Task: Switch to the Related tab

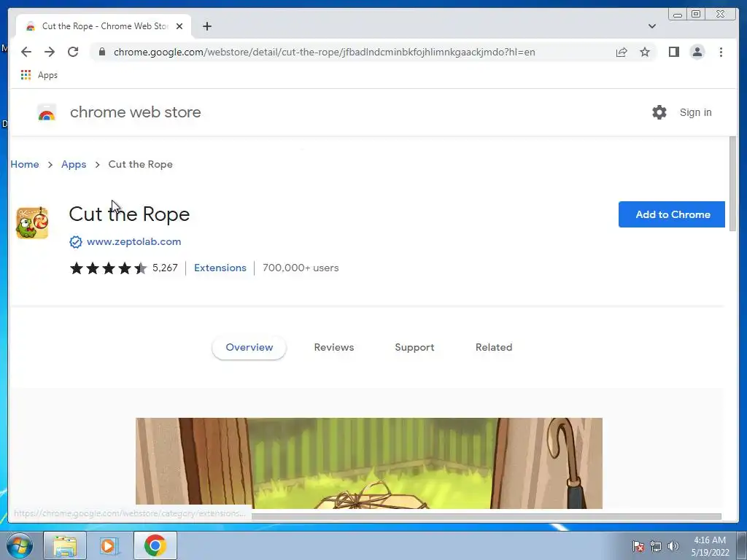Action: (x=494, y=348)
